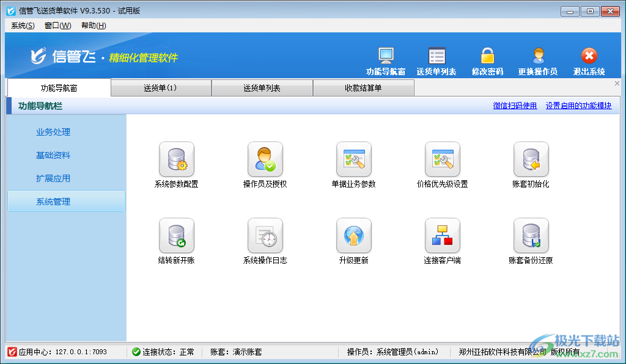Switch to the 收款结算单 tab

pos(363,88)
